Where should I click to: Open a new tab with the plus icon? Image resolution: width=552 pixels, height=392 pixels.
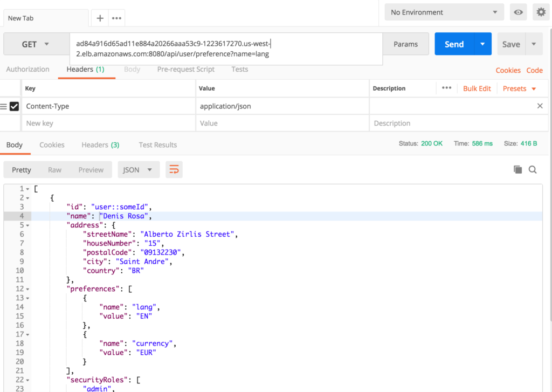100,18
